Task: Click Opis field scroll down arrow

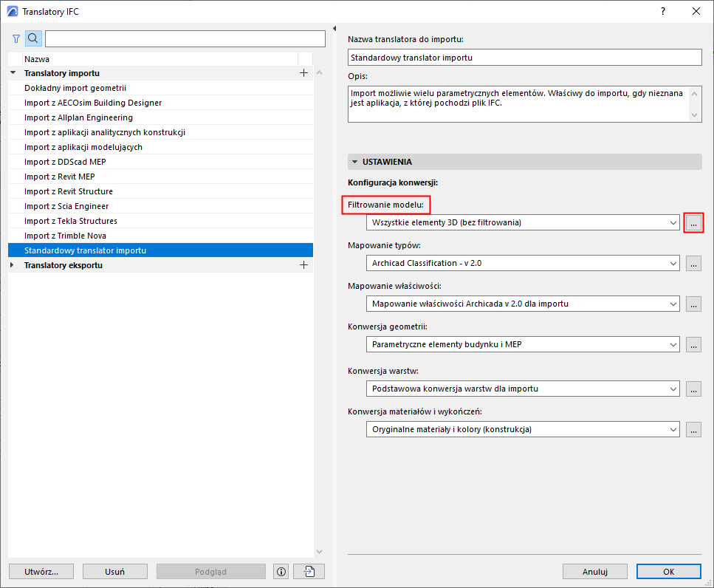Action: tap(694, 115)
